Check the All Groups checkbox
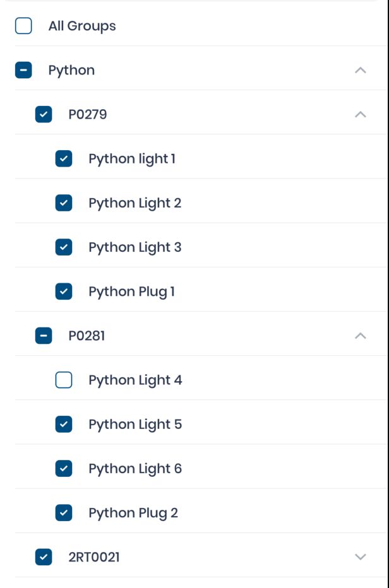Viewport: 389px width, 588px height. click(23, 26)
